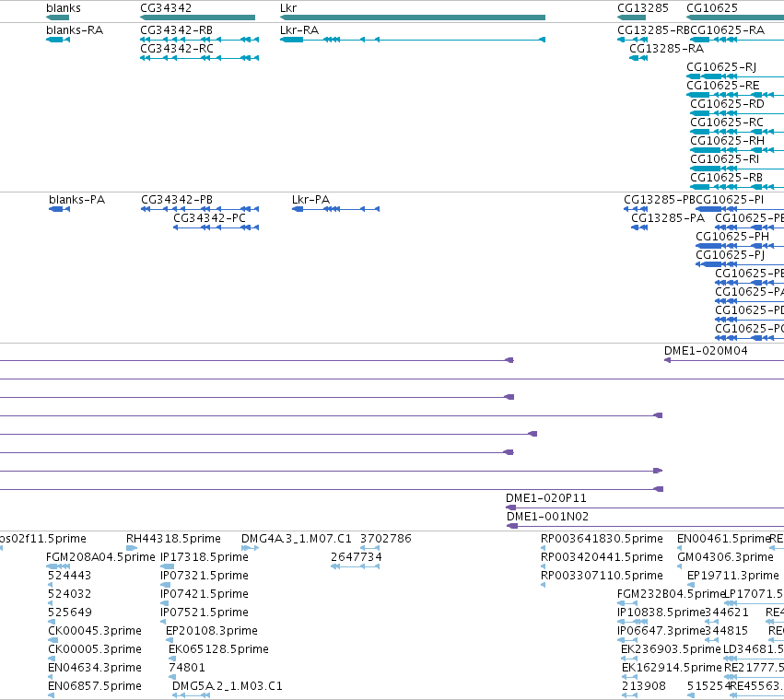
Task: Click the blanks-PA protein feature
Action: click(60, 209)
